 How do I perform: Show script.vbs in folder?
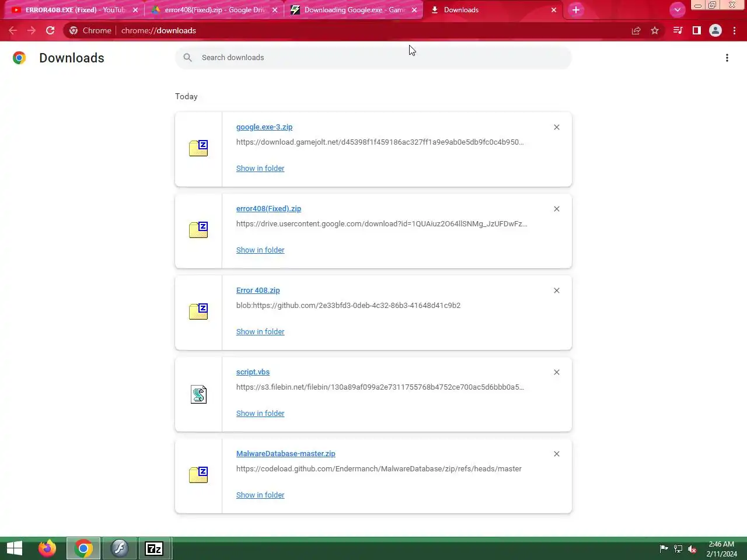click(260, 414)
